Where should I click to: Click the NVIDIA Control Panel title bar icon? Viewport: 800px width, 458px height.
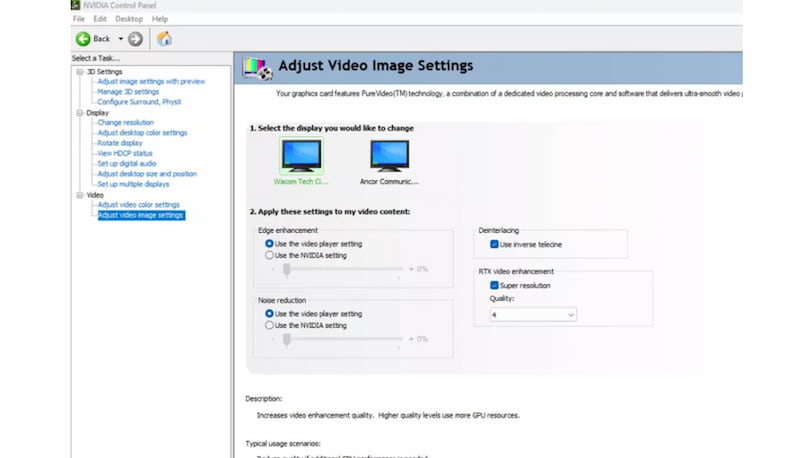[x=76, y=5]
